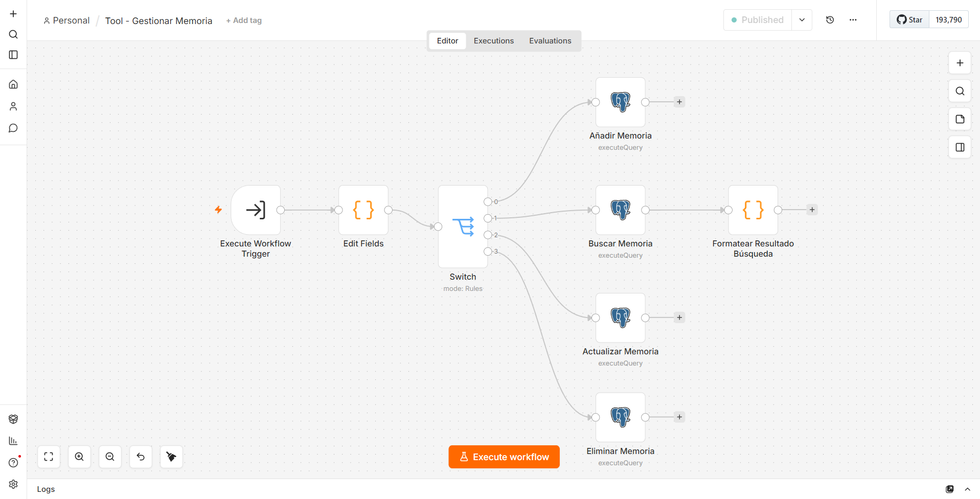The image size is (980, 499).
Task: Select the Actualizar Memoria Postgres node
Action: [x=621, y=318]
